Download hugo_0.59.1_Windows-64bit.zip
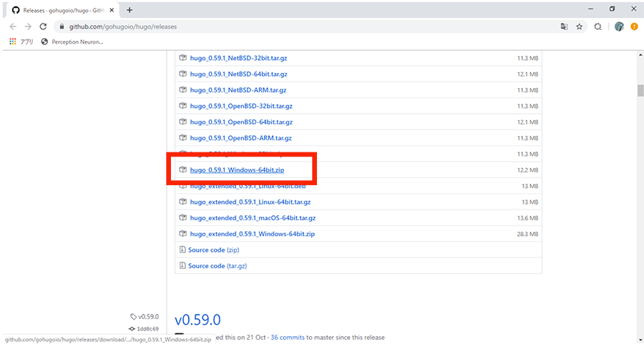644x344 pixels. (237, 170)
